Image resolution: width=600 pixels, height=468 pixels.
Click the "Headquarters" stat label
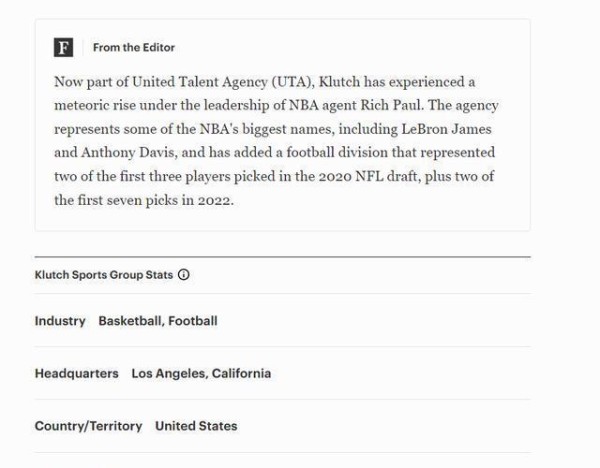click(76, 374)
